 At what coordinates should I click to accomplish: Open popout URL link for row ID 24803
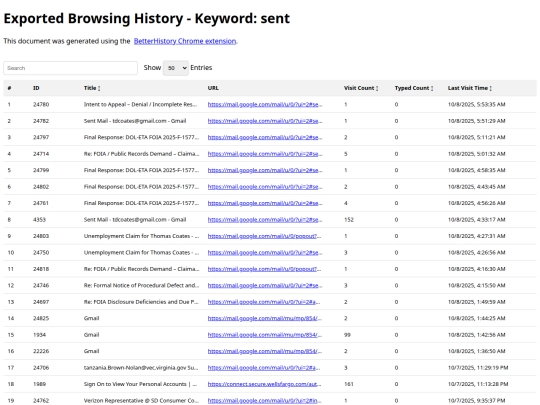pyautogui.click(x=264, y=236)
